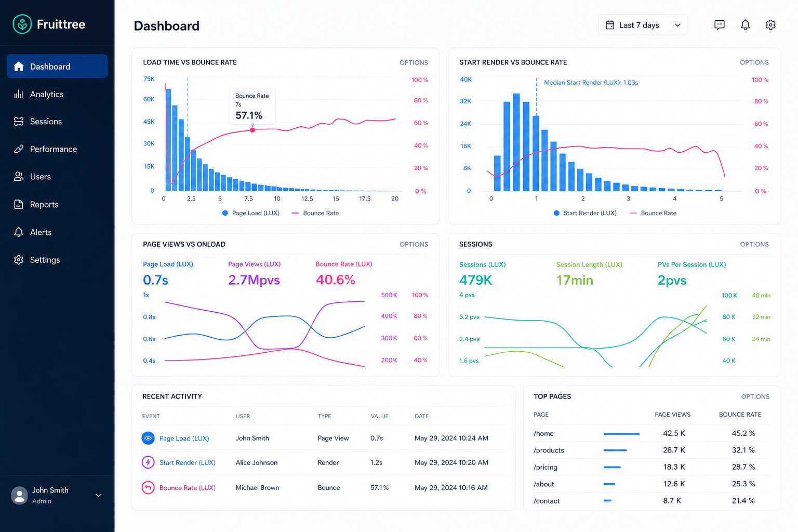Open Options for the Sessions panel

pyautogui.click(x=754, y=244)
